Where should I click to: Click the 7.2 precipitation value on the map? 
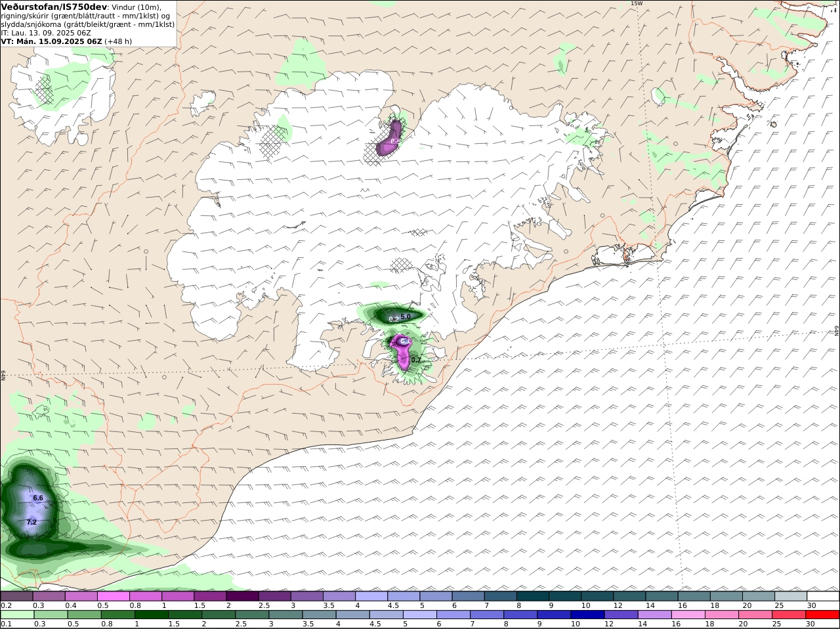pyautogui.click(x=31, y=522)
